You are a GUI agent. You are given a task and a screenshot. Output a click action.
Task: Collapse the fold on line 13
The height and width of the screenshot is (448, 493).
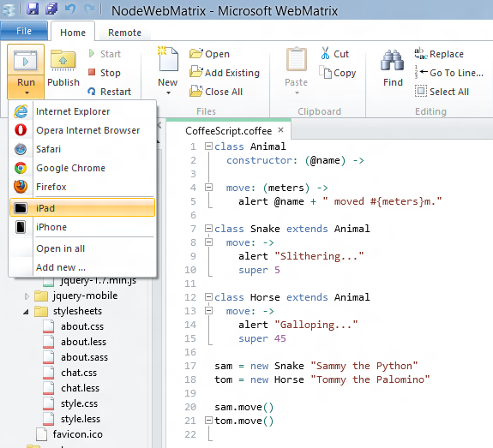pyautogui.click(x=208, y=311)
